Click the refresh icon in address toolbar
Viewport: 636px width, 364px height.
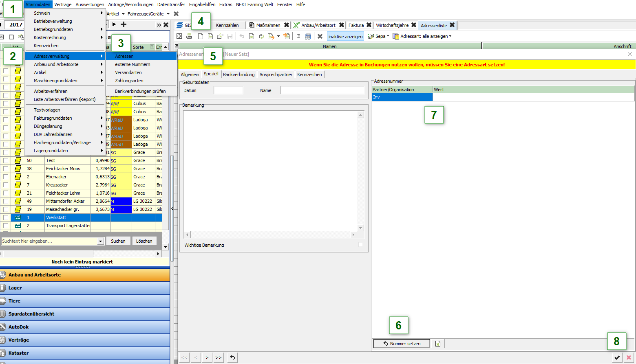tap(261, 36)
